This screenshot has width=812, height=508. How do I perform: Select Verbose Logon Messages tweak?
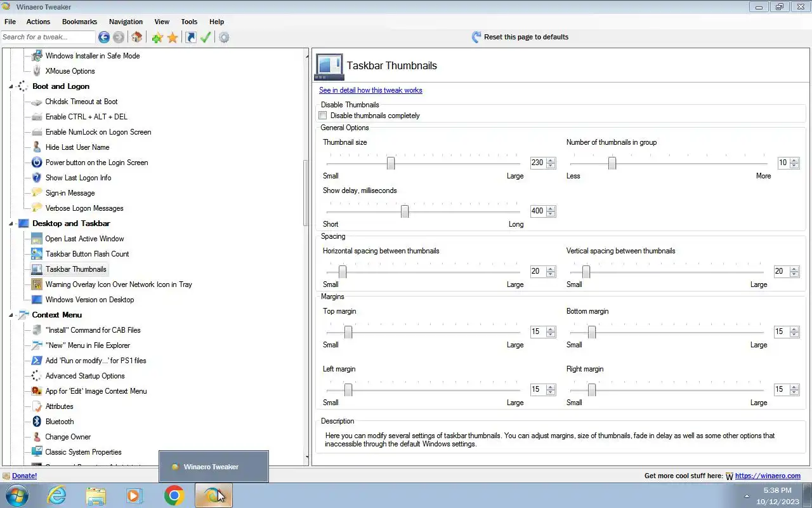pyautogui.click(x=84, y=208)
